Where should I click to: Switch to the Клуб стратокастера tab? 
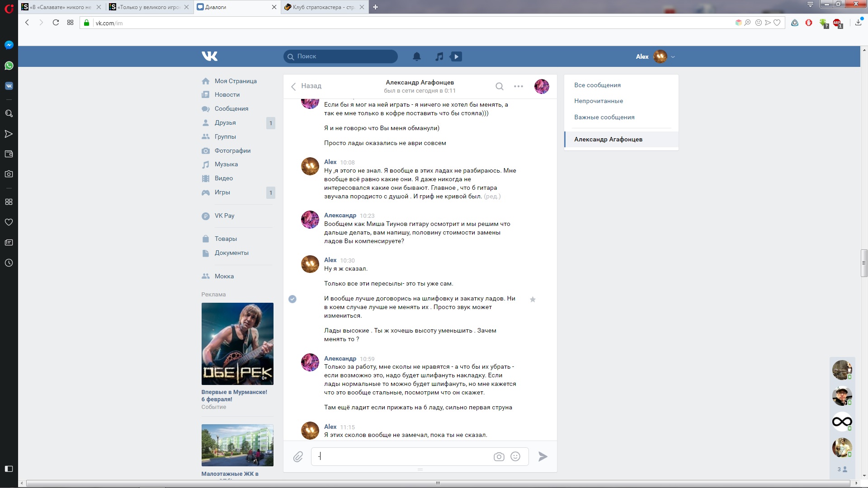click(319, 7)
